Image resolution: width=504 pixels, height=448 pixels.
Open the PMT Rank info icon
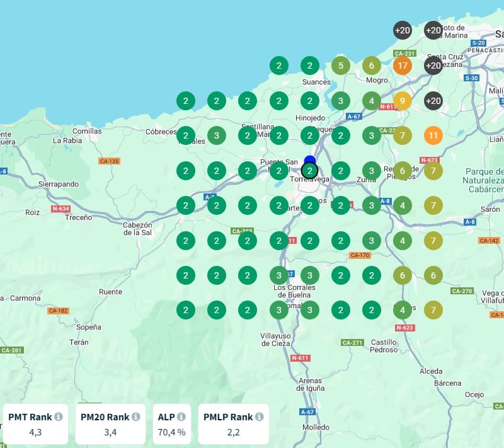click(59, 416)
